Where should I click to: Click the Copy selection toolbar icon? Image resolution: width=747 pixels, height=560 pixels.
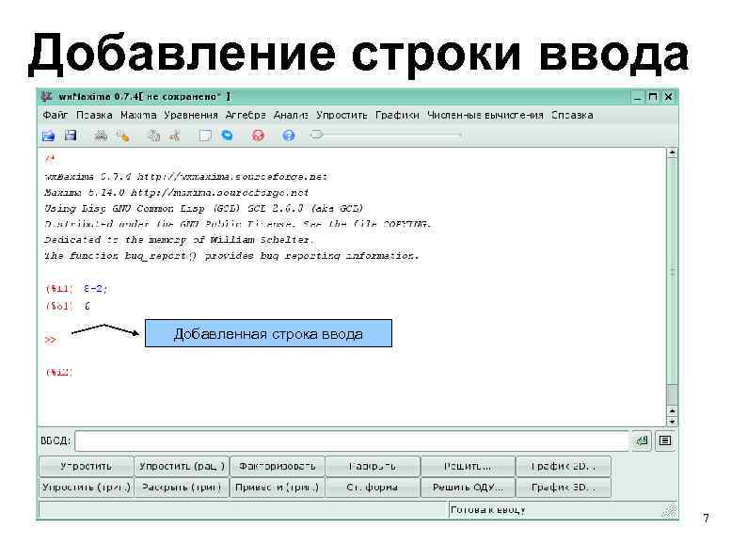[x=153, y=136]
